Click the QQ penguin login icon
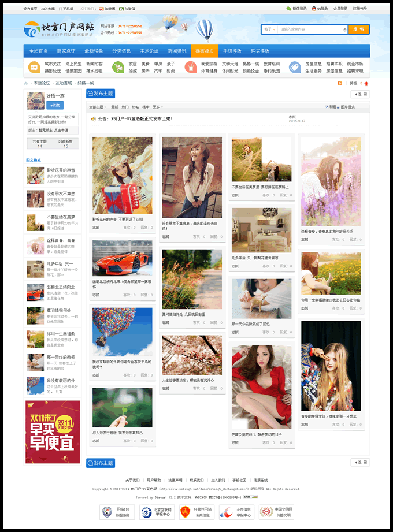 (x=314, y=9)
